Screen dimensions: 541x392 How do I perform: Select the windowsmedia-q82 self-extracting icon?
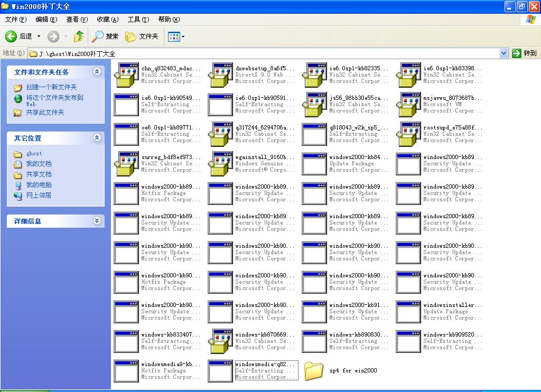(220, 371)
